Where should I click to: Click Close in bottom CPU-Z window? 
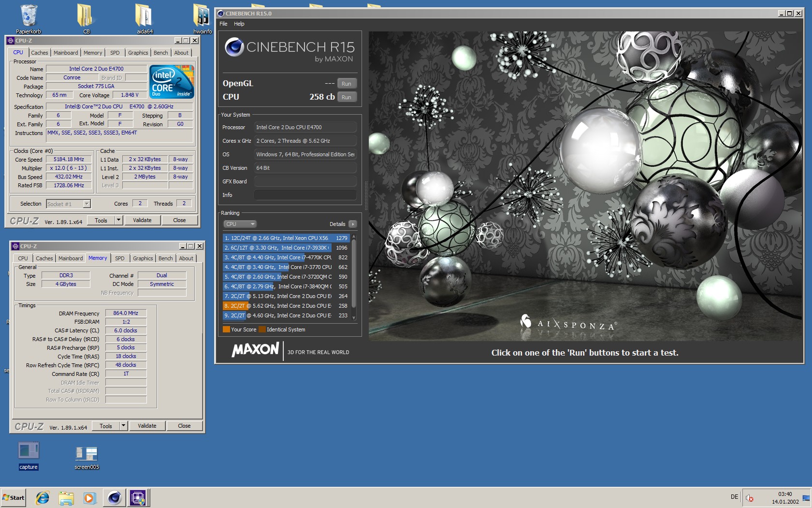pos(184,426)
